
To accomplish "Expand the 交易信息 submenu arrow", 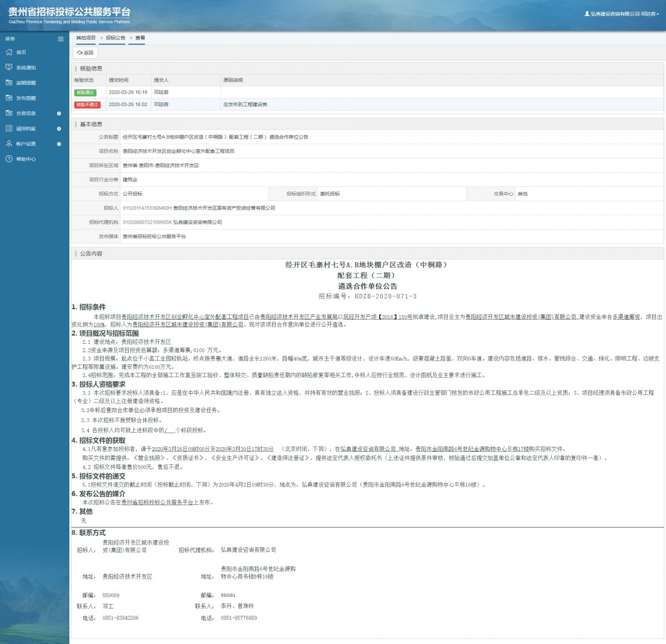I will [59, 114].
